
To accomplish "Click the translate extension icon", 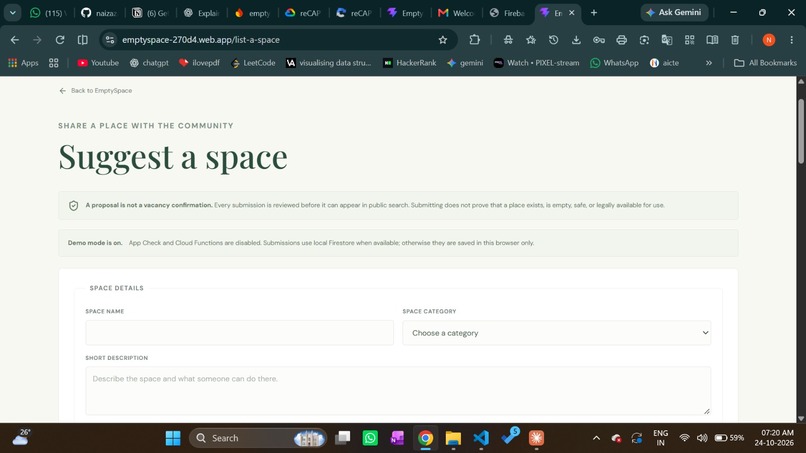I will [x=667, y=40].
